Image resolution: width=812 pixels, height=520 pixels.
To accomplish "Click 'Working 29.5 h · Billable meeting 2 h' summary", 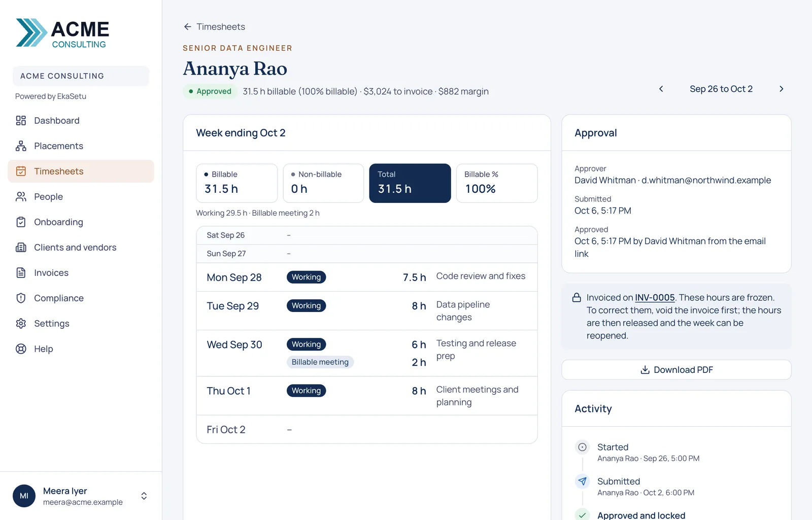I will point(258,213).
